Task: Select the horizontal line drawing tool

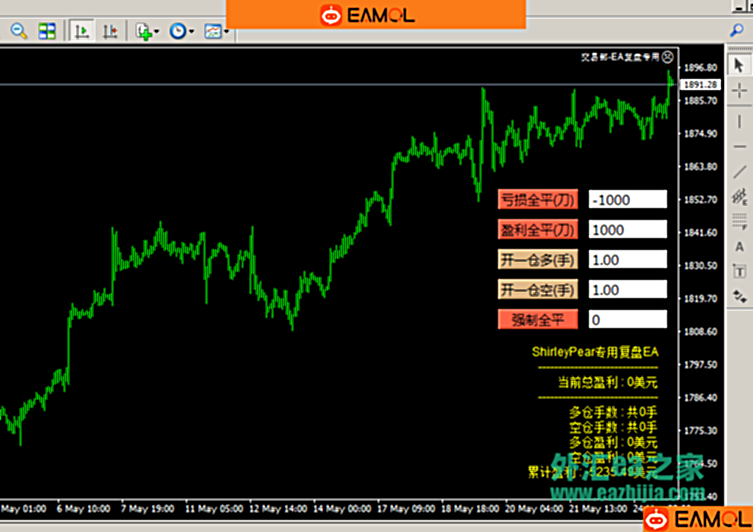Action: pos(740,147)
